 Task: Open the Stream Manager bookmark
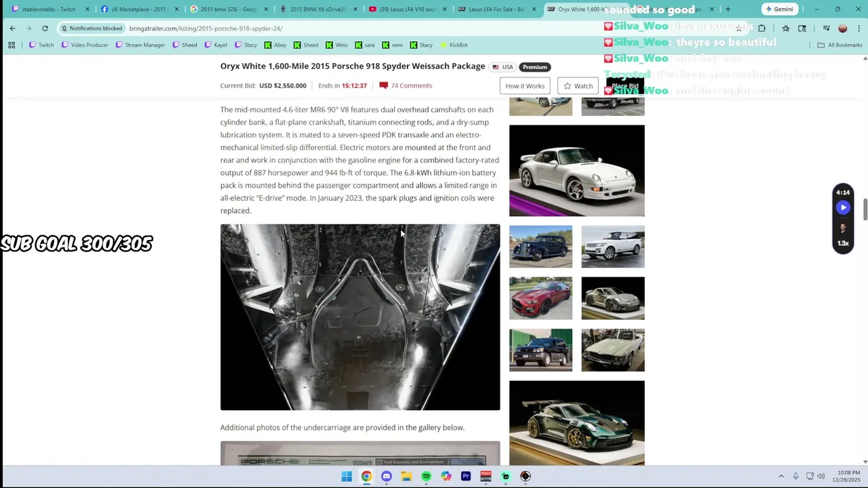[x=140, y=45]
